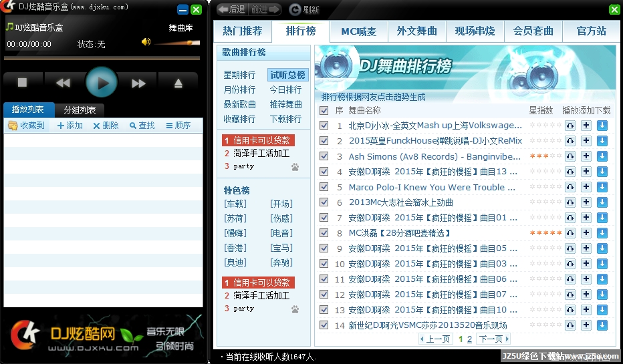Click 收藏到 favorites folder icon
This screenshot has height=364, width=623.
click(13, 126)
